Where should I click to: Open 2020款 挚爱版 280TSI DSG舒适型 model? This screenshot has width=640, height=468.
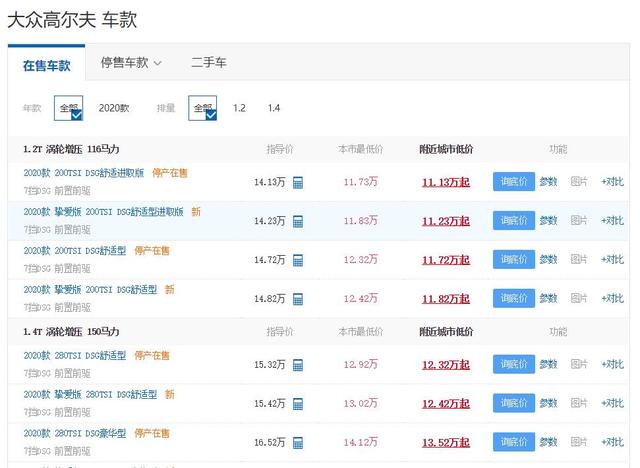click(x=90, y=395)
